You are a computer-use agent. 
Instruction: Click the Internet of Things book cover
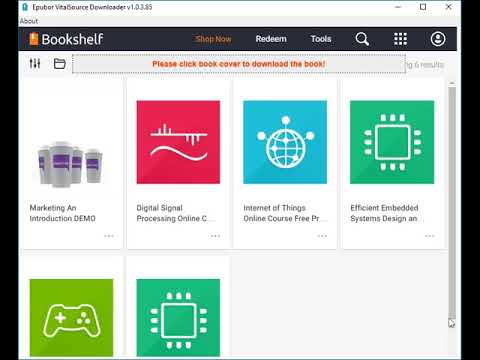coord(285,142)
